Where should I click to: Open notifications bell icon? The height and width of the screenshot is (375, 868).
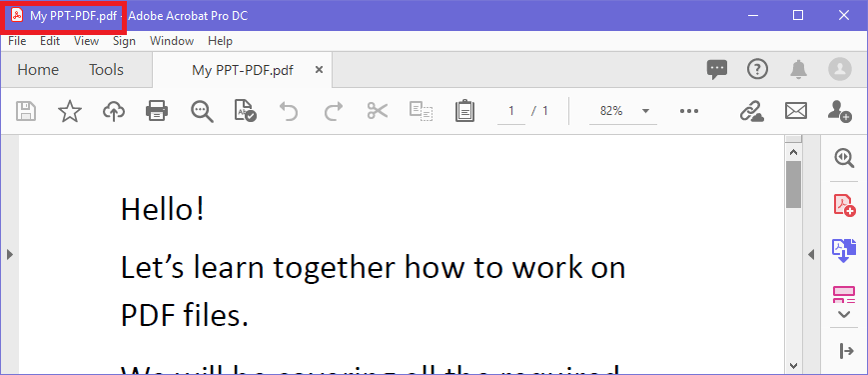[x=798, y=69]
